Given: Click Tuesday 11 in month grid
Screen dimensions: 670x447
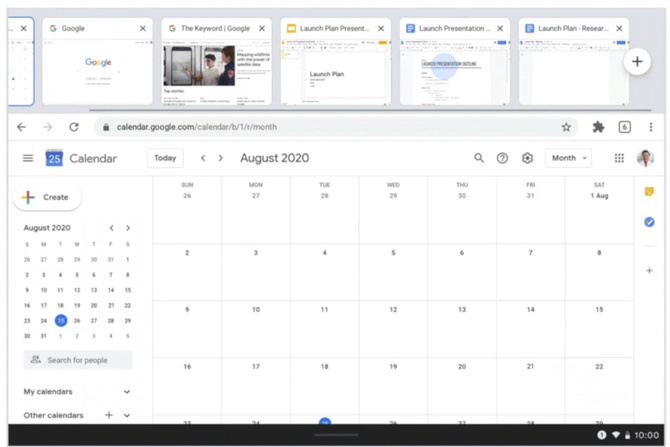Looking at the screenshot, I should pos(324,329).
